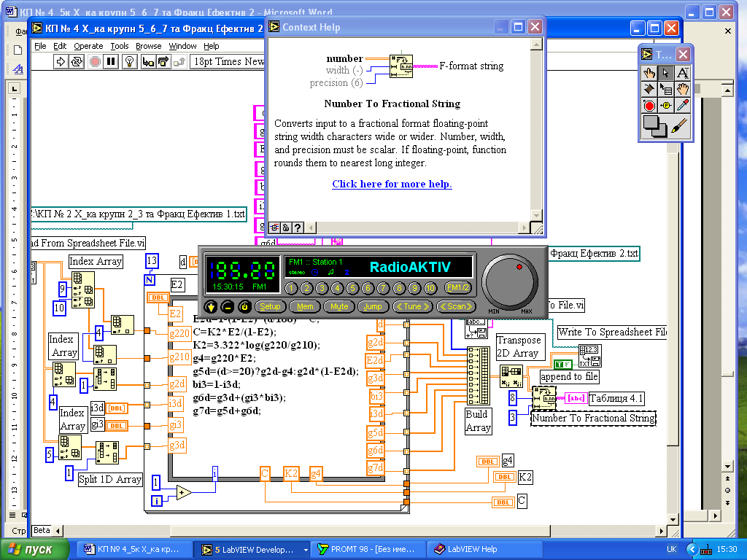The image size is (747, 560).
Task: Click the Jump button on radio
Action: [x=373, y=307]
